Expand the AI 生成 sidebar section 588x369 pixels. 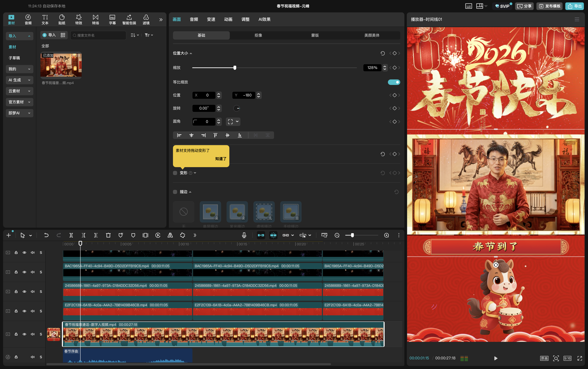[20, 80]
